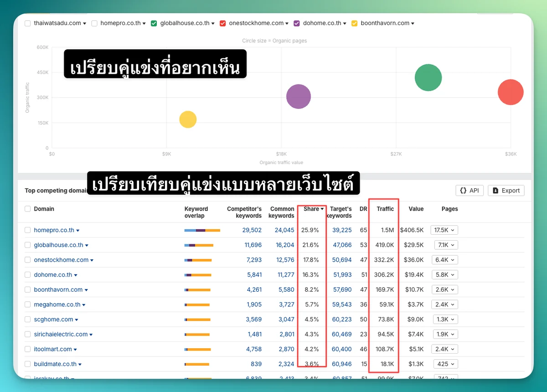Open the megahome.co.th domain link
Viewport: 547px width, 392px height.
coord(57,304)
